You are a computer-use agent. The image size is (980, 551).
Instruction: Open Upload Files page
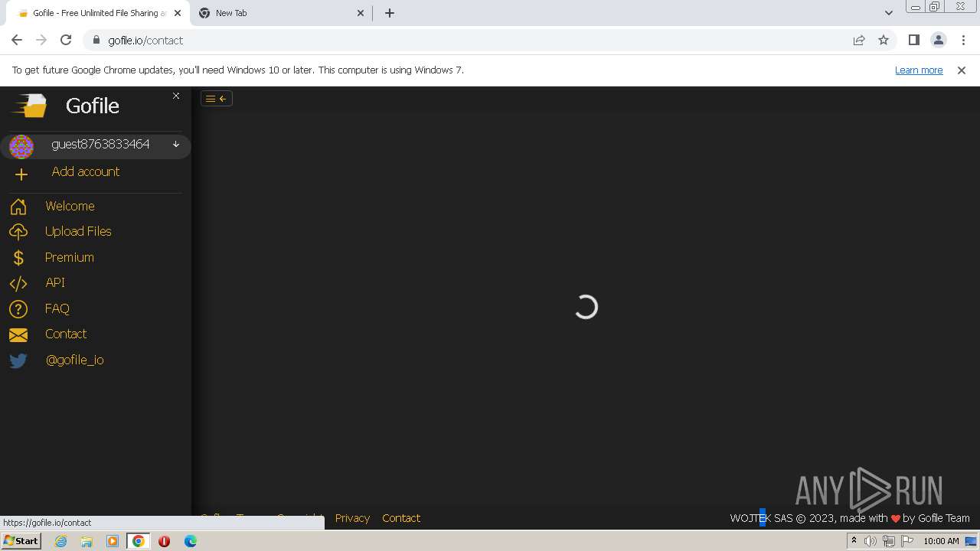(x=78, y=231)
